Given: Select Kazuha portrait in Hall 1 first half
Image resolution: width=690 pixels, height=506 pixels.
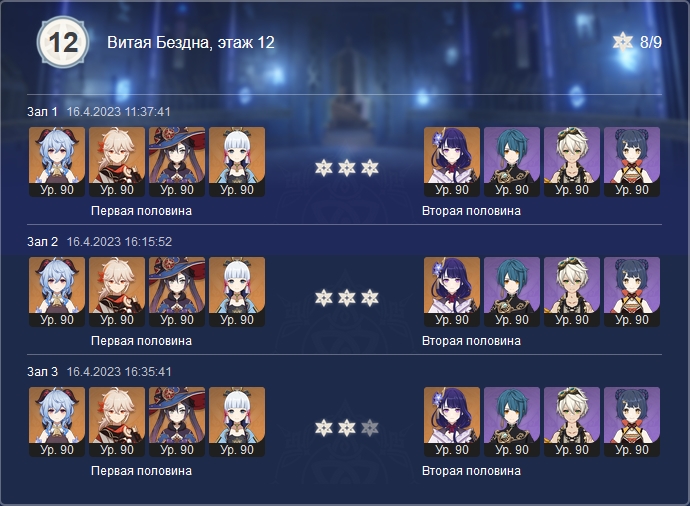Looking at the screenshot, I should [117, 162].
